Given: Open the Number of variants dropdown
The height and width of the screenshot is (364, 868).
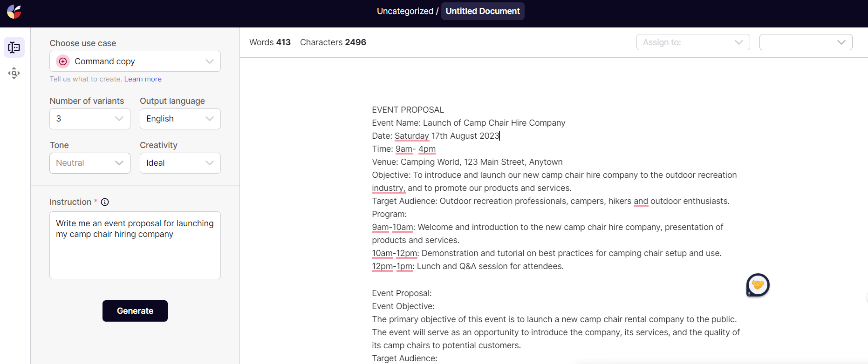Looking at the screenshot, I should [89, 119].
